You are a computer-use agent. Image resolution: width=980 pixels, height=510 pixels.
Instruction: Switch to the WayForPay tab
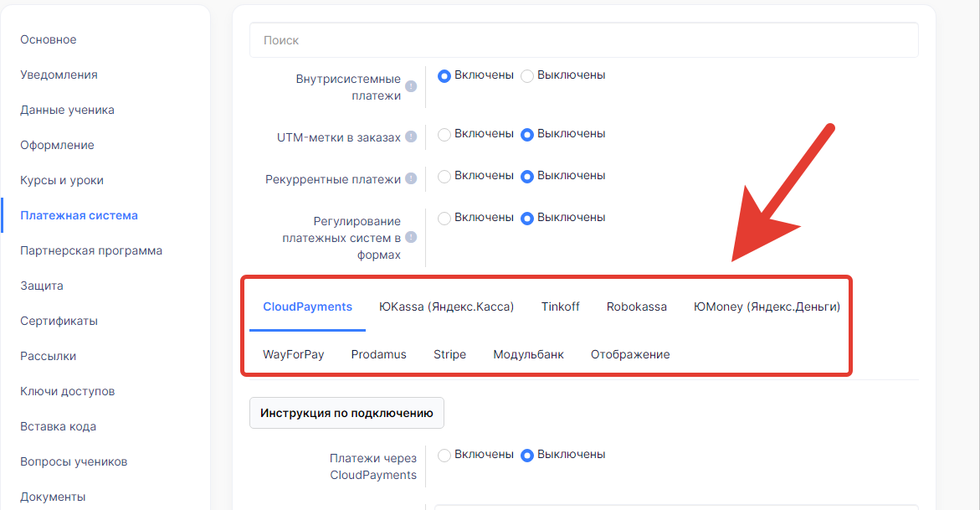293,354
